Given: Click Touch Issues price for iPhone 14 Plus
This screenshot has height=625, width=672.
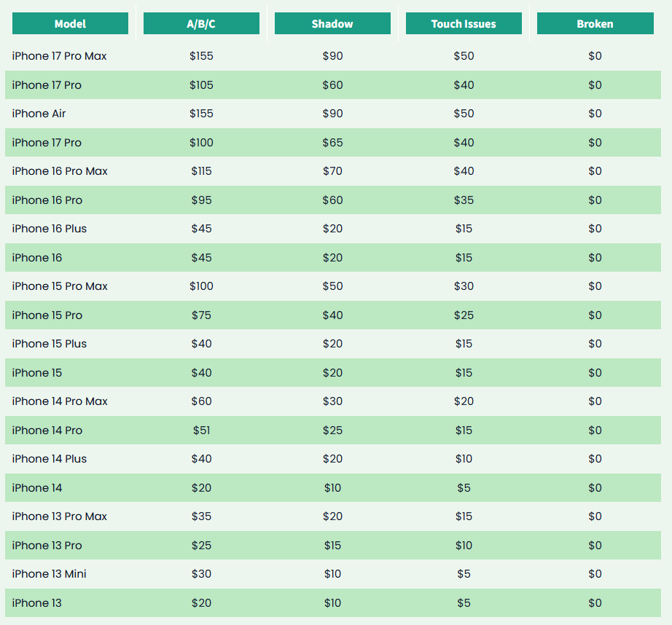Looking at the screenshot, I should tap(464, 459).
